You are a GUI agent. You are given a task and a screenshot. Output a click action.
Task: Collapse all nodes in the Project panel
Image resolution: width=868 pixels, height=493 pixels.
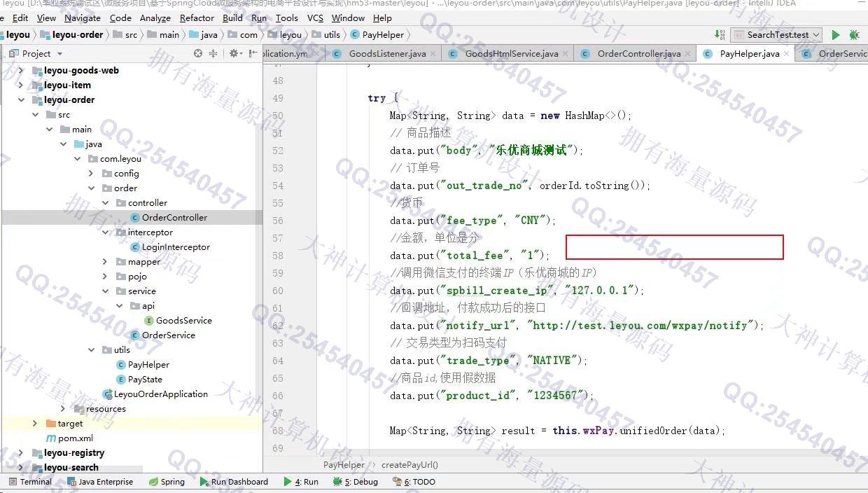coord(213,53)
